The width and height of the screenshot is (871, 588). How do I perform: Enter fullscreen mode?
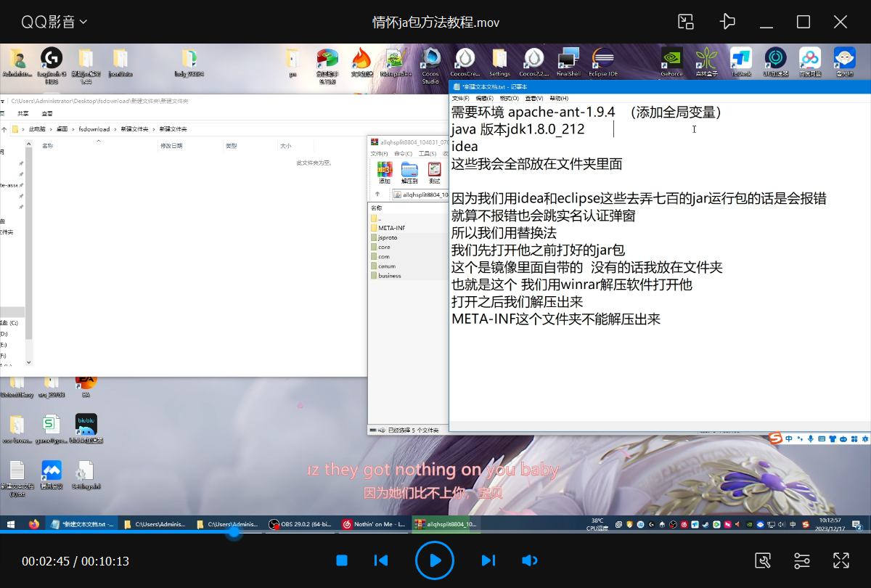841,560
